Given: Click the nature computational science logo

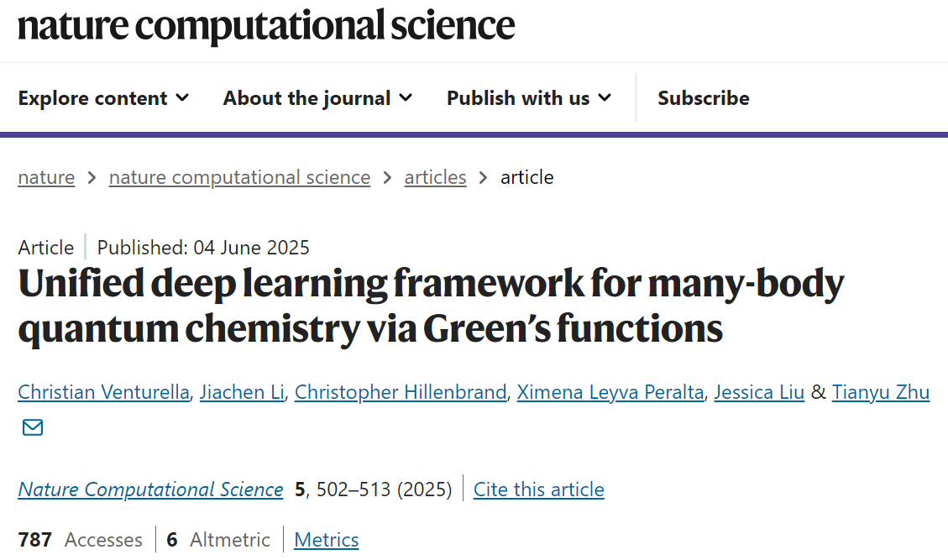Looking at the screenshot, I should point(266,26).
